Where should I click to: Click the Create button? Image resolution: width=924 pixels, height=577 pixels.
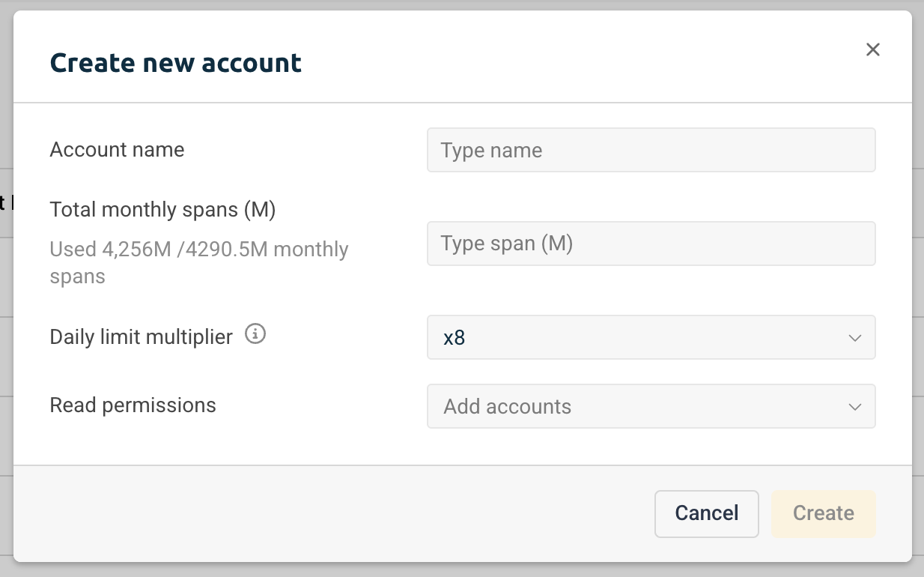[824, 513]
